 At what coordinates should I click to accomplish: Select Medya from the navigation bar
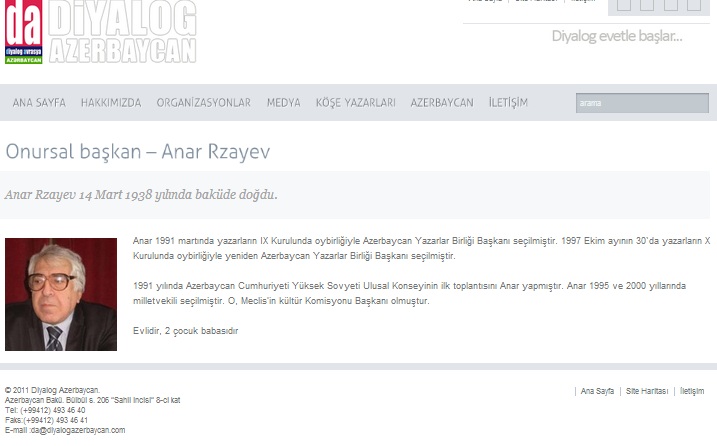(283, 103)
